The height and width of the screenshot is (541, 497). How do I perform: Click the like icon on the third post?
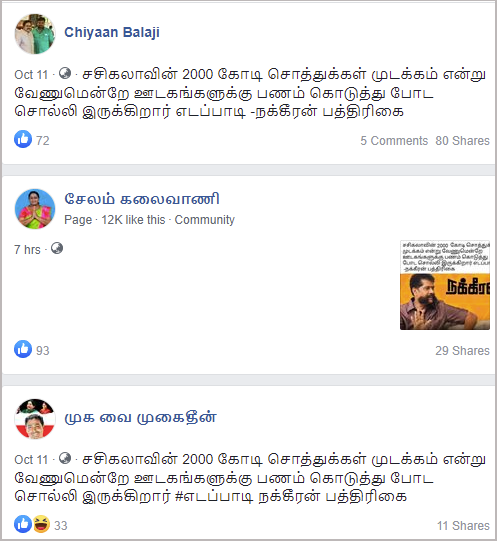coord(23,524)
